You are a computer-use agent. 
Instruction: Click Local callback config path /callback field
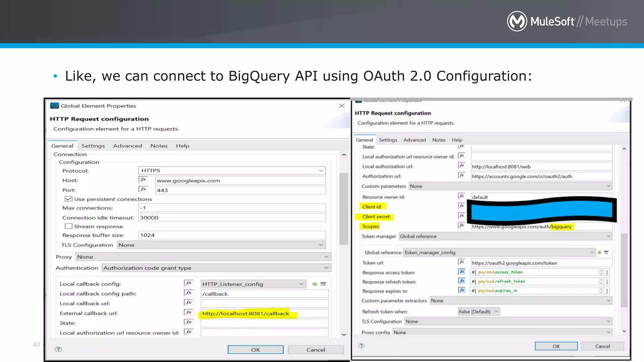tap(264, 294)
